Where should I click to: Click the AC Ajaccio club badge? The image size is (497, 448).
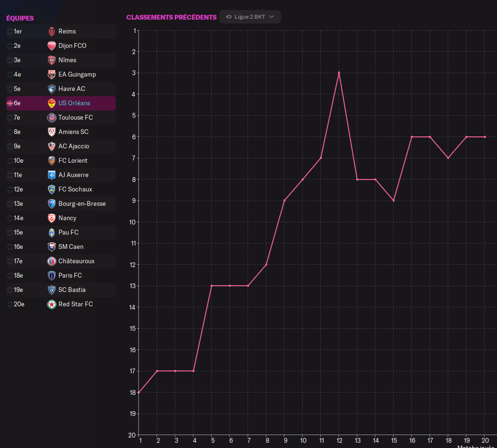coord(51,146)
